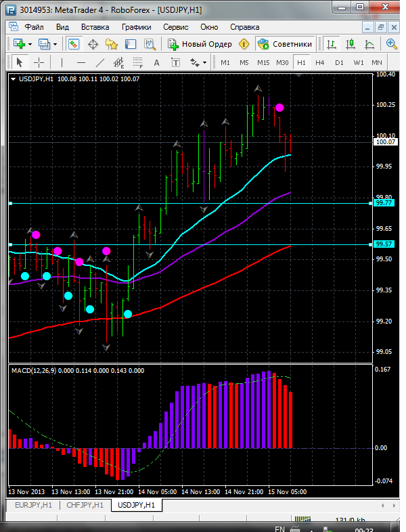Click the arrows objects icon
The height and width of the screenshot is (532, 406).
pyautogui.click(x=195, y=62)
